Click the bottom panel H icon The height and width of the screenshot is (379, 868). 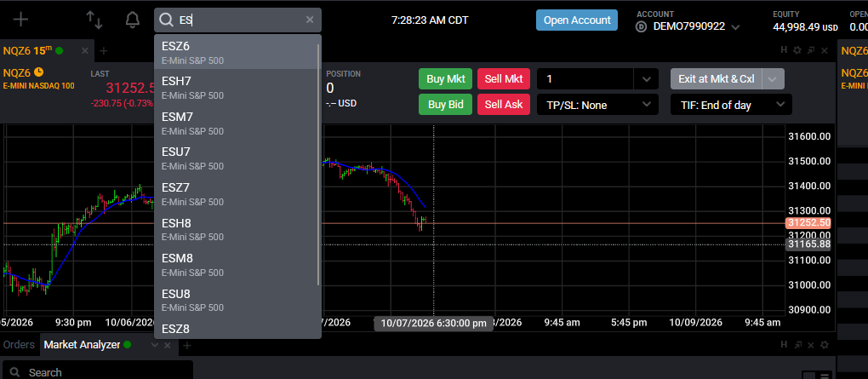[784, 344]
